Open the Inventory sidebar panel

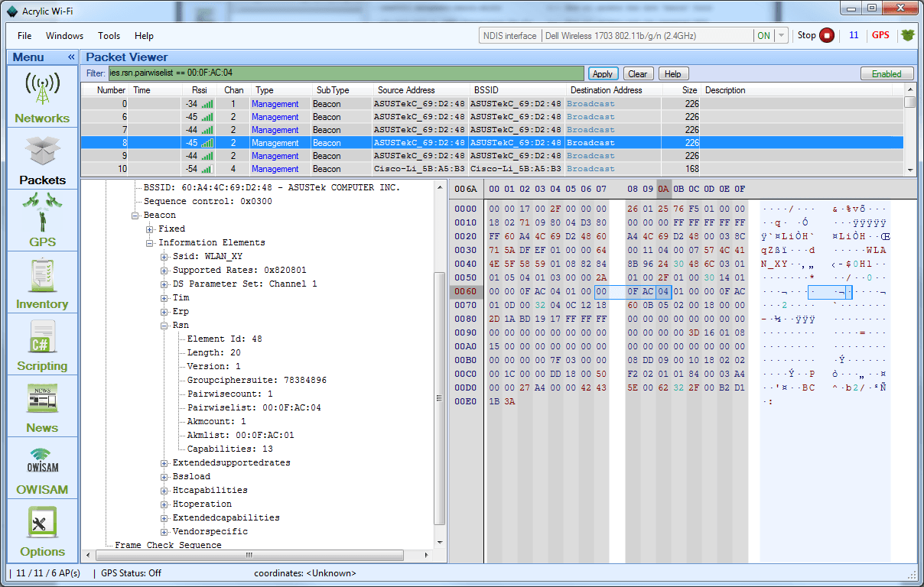(42, 283)
